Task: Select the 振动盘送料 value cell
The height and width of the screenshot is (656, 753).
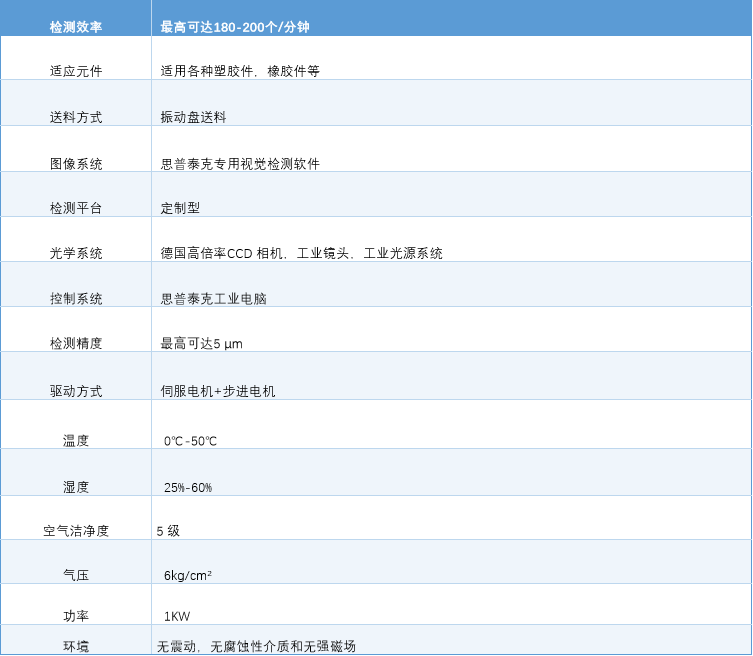Action: [193, 117]
